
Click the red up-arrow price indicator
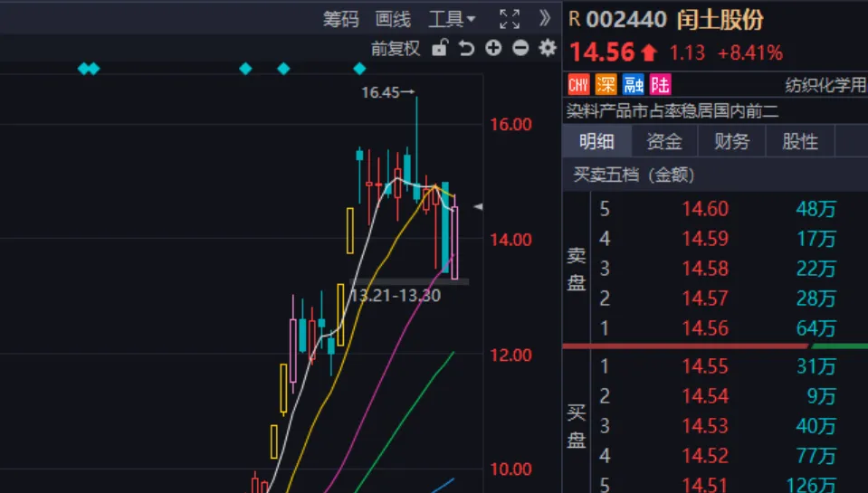[x=649, y=53]
